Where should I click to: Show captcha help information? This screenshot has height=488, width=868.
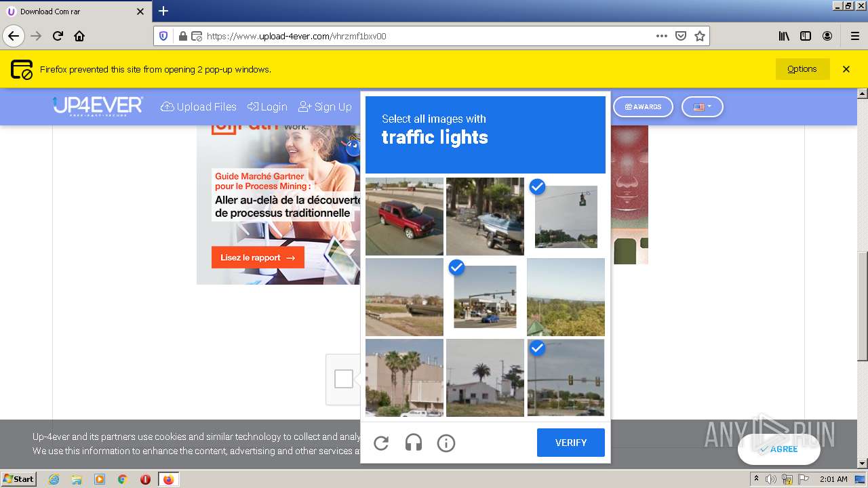point(446,443)
